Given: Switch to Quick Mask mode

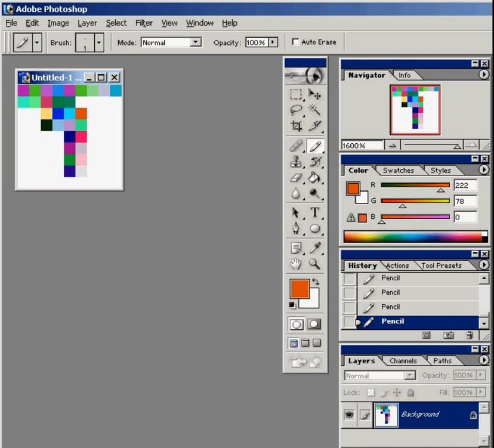Looking at the screenshot, I should point(314,324).
